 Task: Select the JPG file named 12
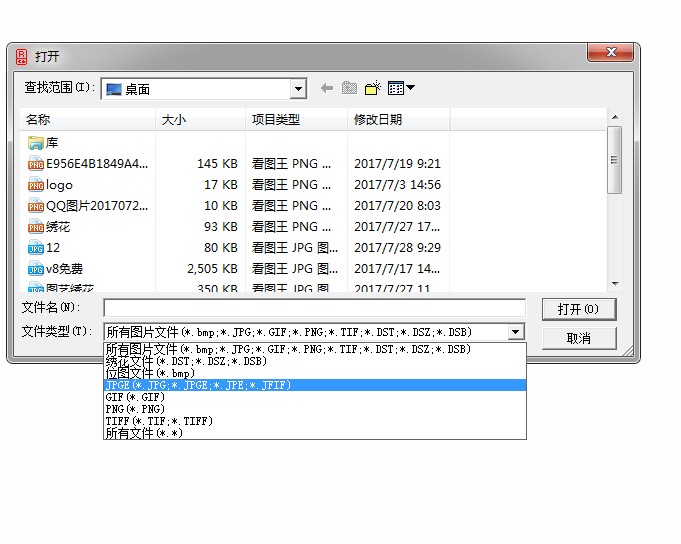click(x=36, y=248)
